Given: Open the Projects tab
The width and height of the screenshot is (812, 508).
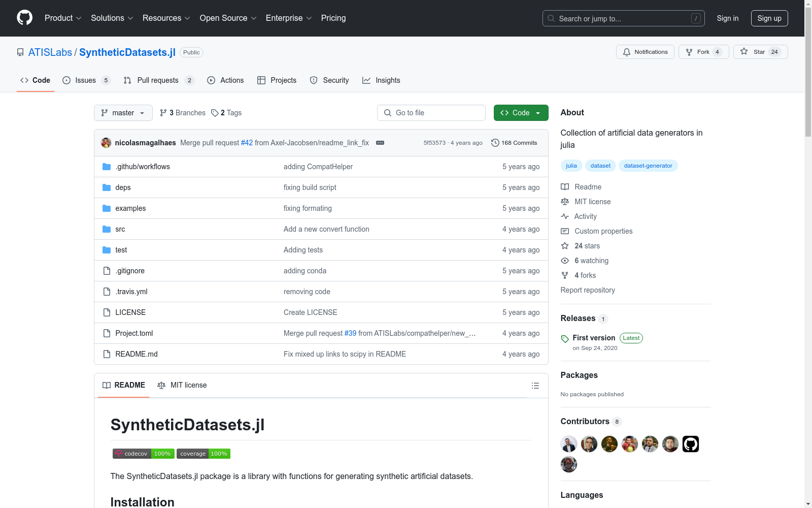Looking at the screenshot, I should (277, 80).
